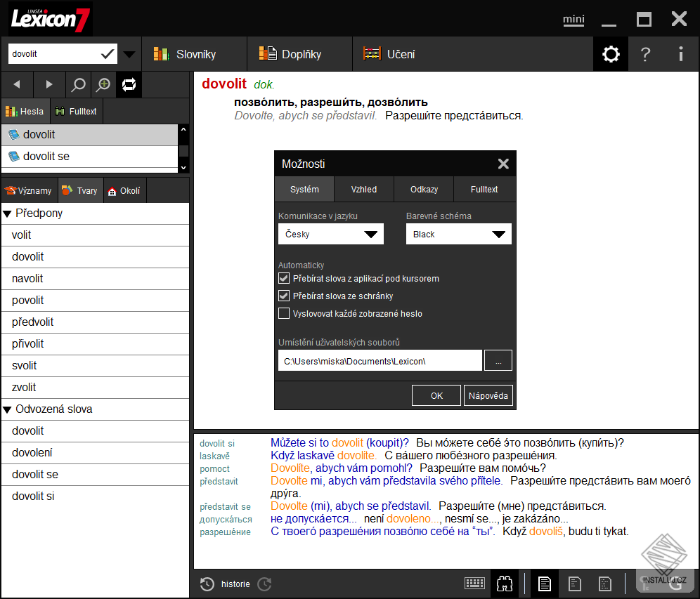Click the magnifier with plus icon
This screenshot has width=700, height=599.
click(x=103, y=84)
